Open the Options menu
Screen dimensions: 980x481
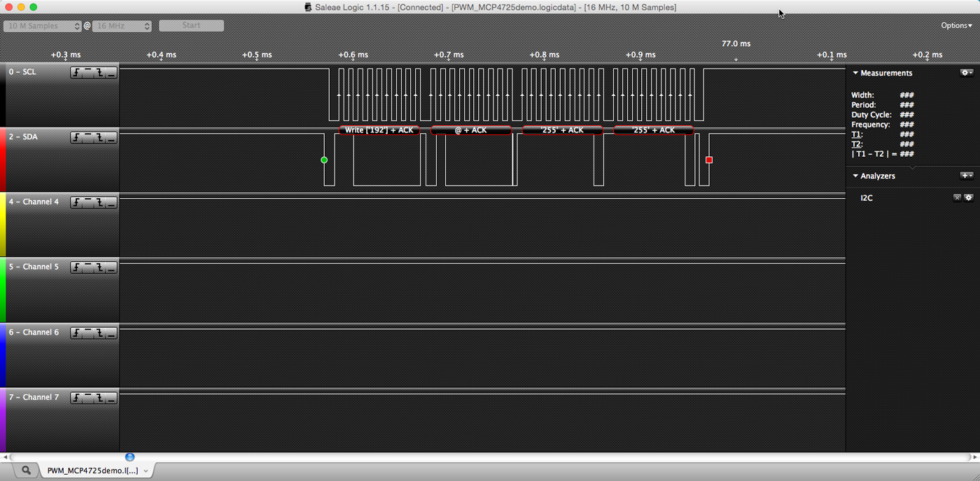955,25
